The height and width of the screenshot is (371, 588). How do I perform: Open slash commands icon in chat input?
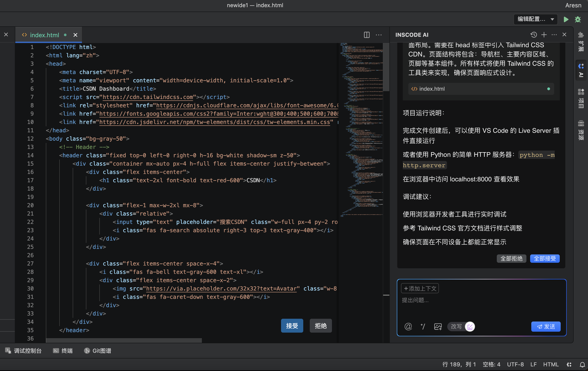tap(423, 326)
